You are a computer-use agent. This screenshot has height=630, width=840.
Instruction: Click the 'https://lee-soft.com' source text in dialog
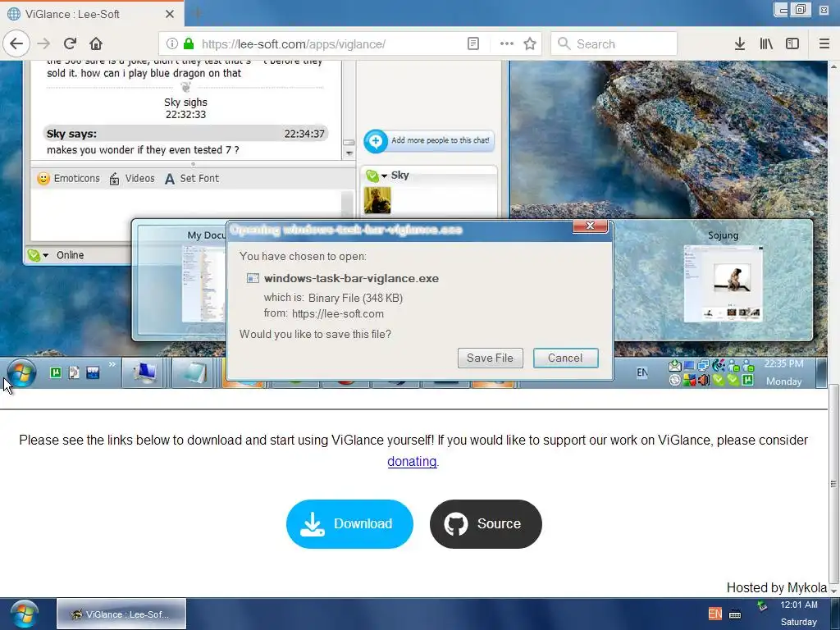338,313
